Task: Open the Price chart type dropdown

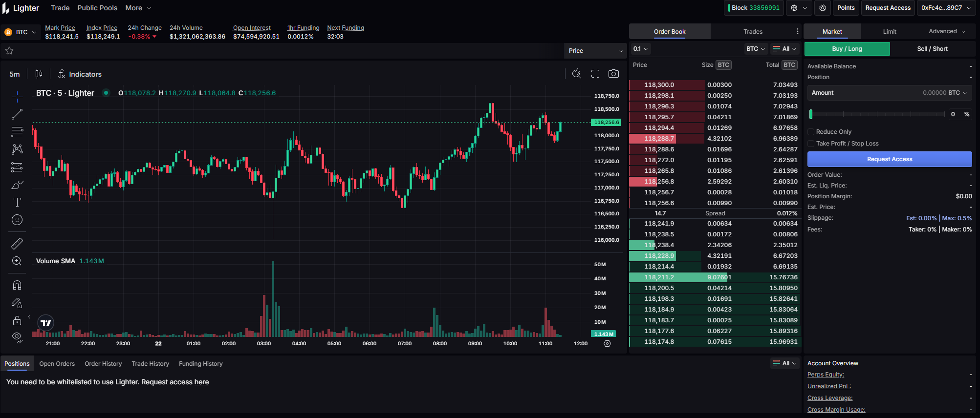Action: [595, 51]
